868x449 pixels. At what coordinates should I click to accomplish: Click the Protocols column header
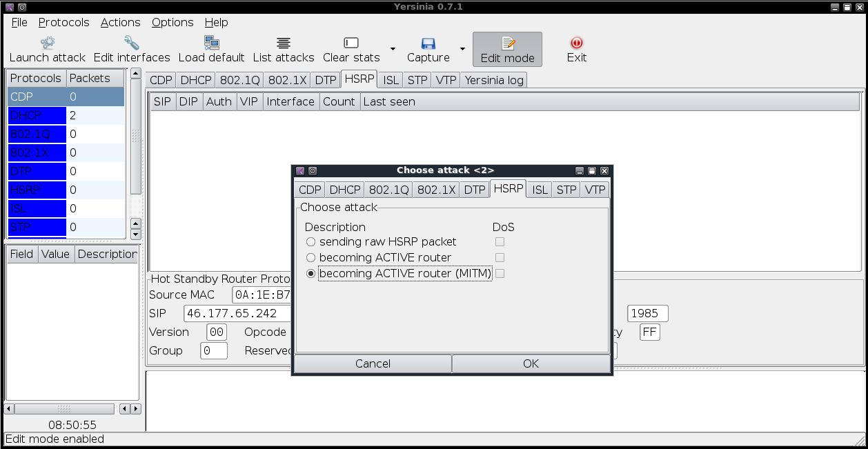(x=36, y=78)
